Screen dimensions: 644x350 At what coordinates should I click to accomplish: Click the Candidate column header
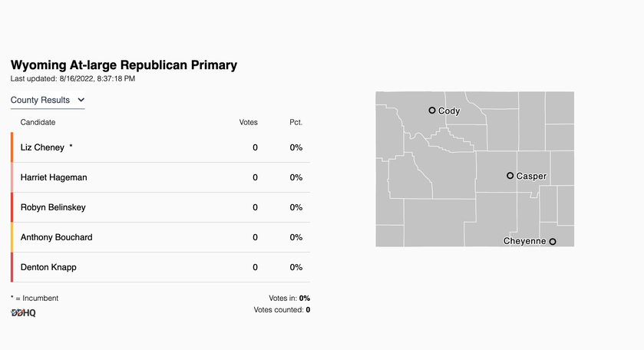[38, 122]
